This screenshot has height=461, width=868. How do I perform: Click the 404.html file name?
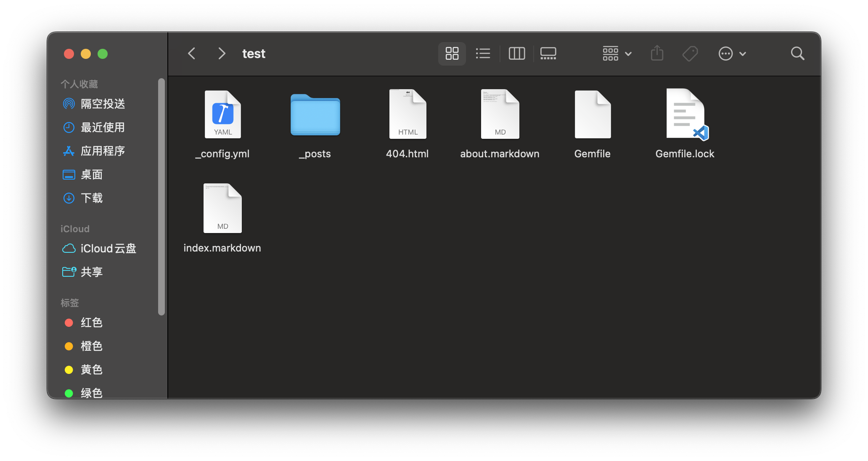(x=408, y=154)
